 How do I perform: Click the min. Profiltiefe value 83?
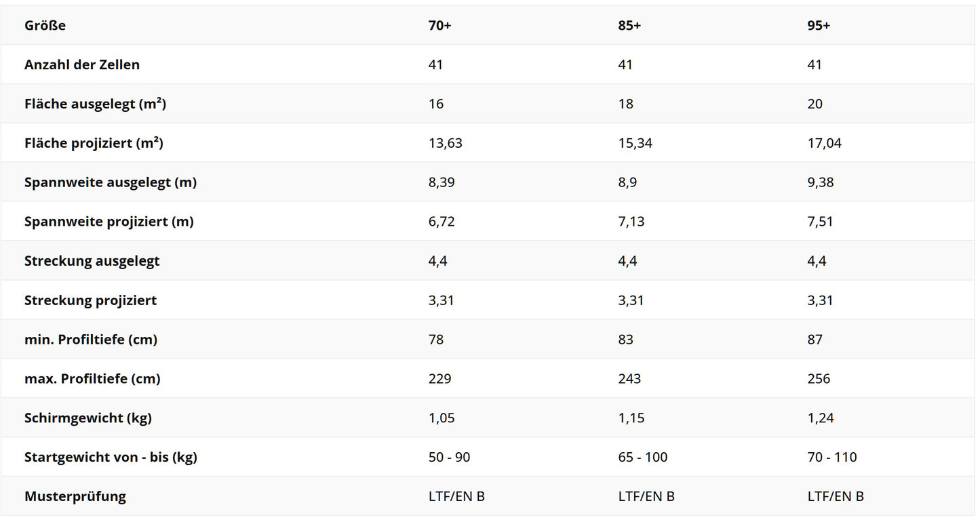point(625,340)
